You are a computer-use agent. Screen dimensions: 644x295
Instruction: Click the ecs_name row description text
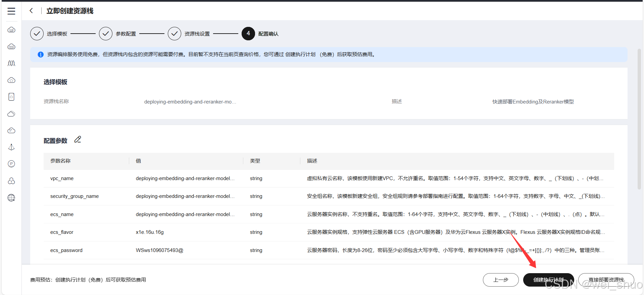click(456, 214)
